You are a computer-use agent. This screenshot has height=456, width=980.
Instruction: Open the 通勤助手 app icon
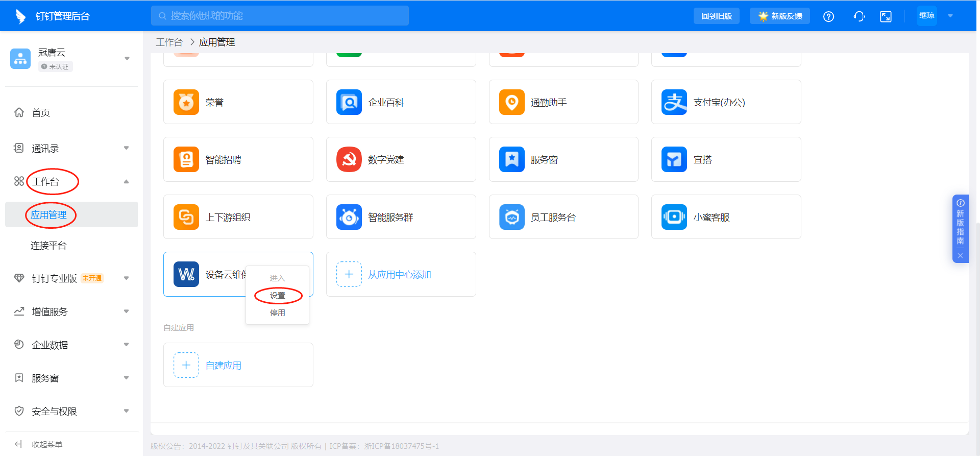512,102
